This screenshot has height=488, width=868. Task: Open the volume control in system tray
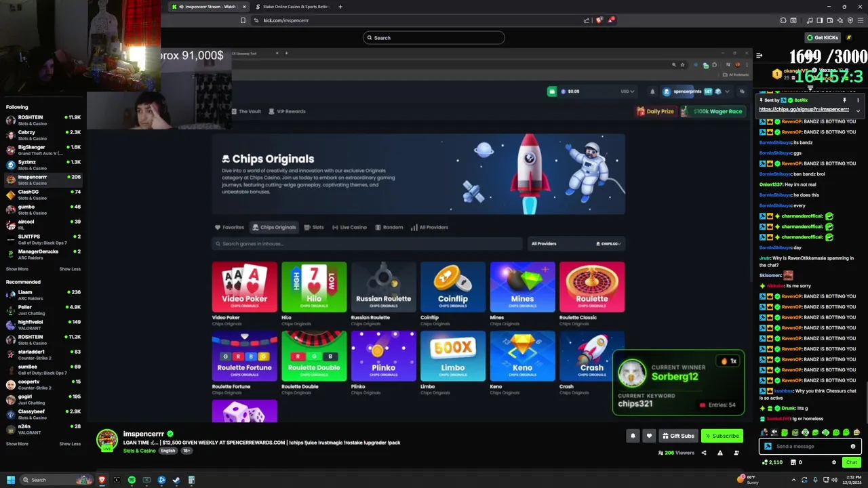click(834, 480)
